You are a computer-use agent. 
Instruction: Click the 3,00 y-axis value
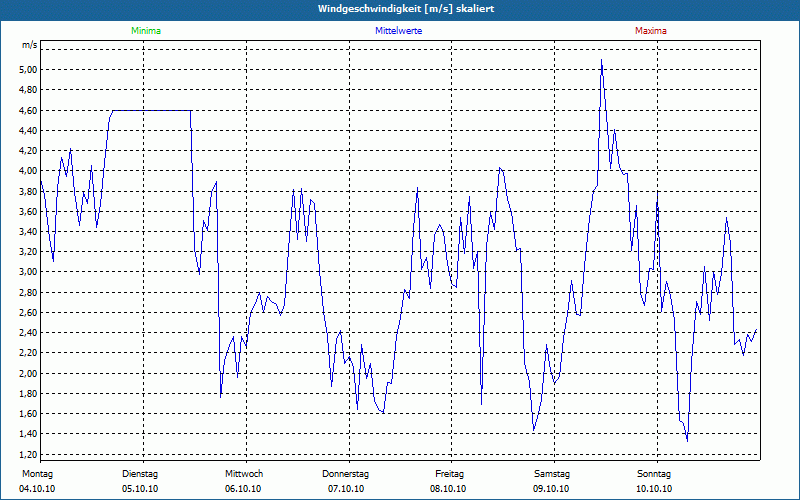click(x=29, y=272)
